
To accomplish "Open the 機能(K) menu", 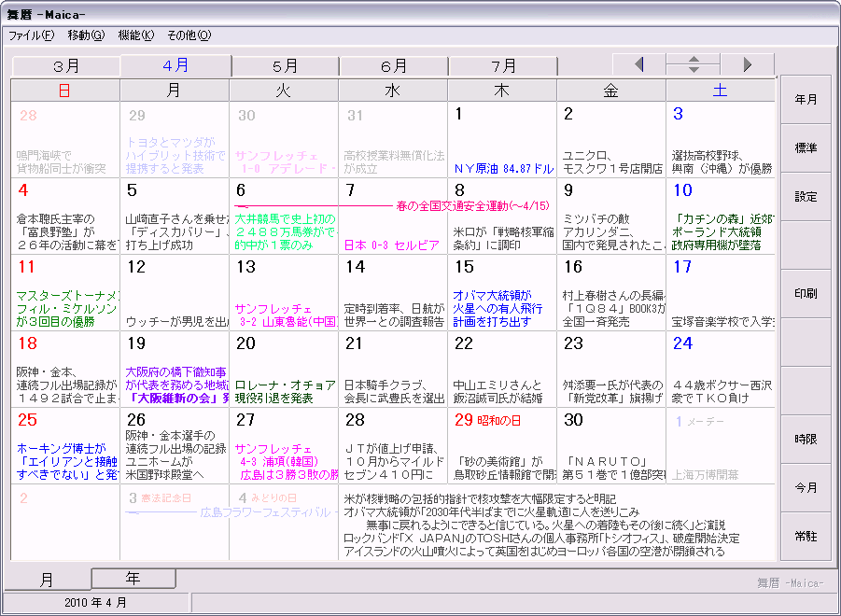I will click(x=135, y=35).
